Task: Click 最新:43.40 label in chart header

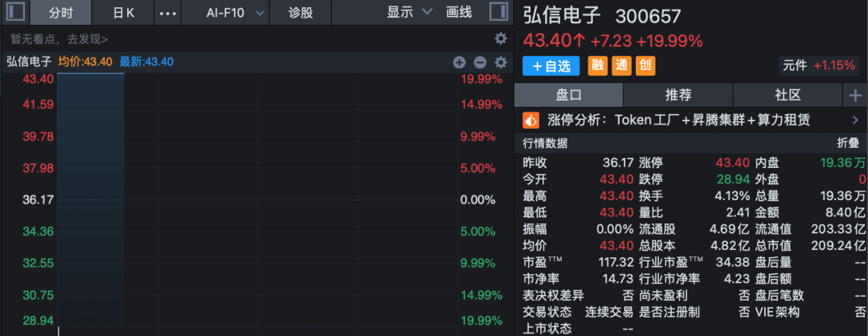Action: coord(146,62)
